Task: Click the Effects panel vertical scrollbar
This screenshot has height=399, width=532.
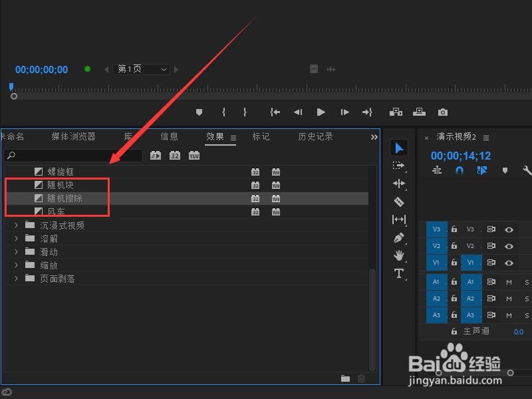Action: (372, 319)
